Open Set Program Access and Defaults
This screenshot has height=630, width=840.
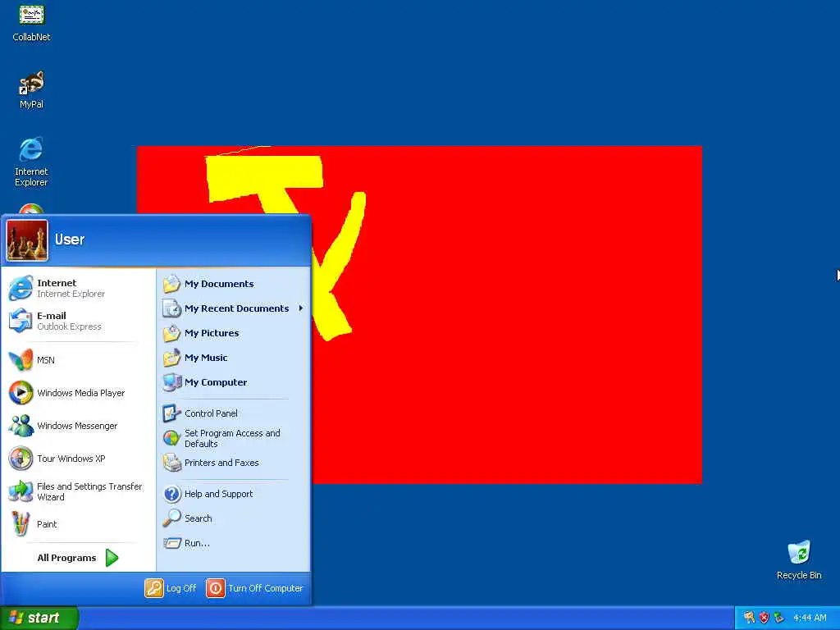(x=233, y=438)
